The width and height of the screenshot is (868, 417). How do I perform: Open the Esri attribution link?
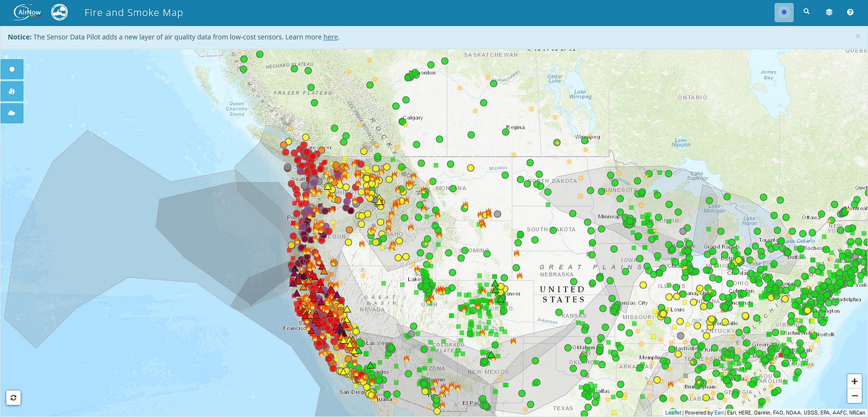pyautogui.click(x=719, y=413)
